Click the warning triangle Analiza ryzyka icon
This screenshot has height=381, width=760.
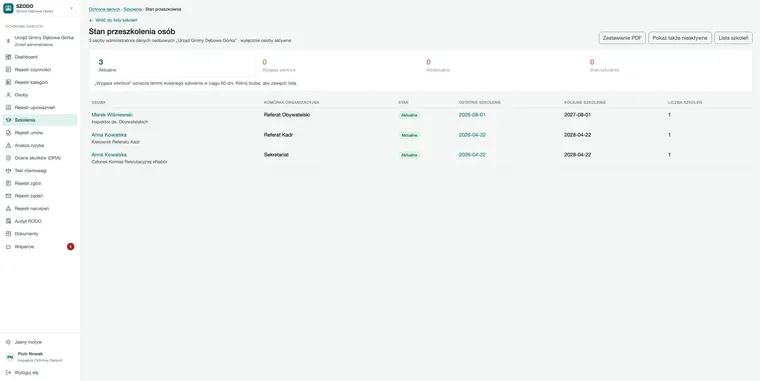[8, 145]
